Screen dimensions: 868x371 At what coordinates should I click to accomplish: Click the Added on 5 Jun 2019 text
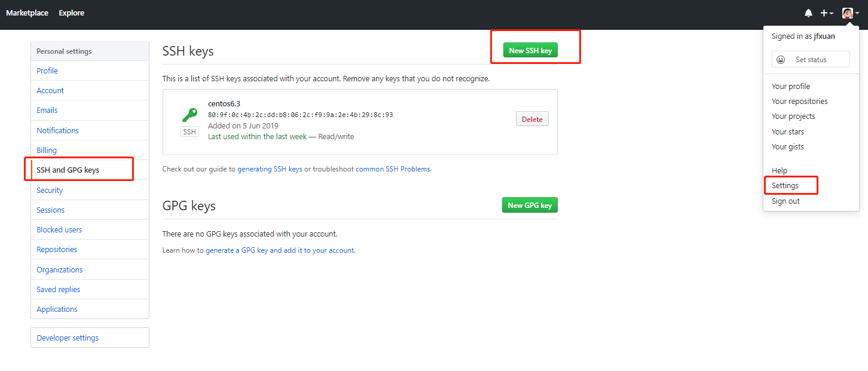click(x=243, y=125)
